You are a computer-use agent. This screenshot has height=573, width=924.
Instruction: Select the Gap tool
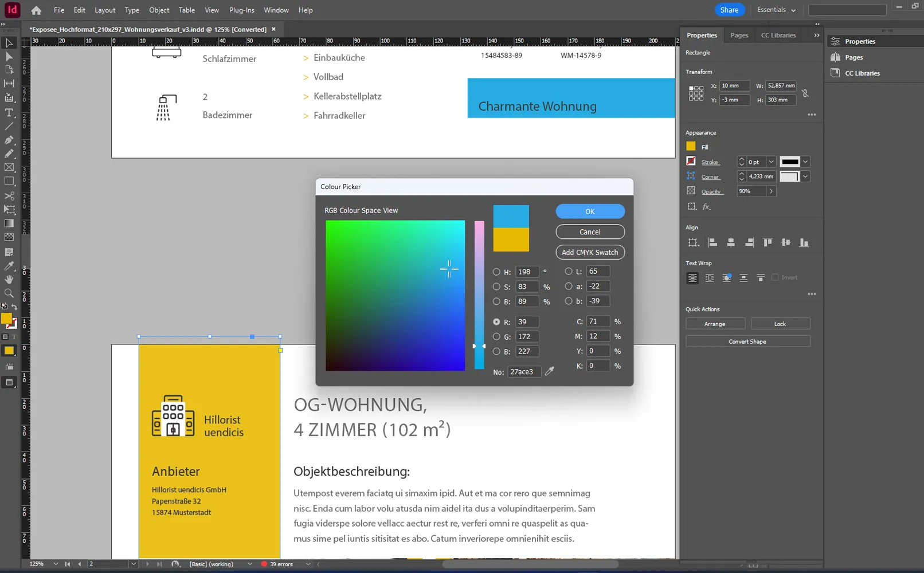click(9, 84)
